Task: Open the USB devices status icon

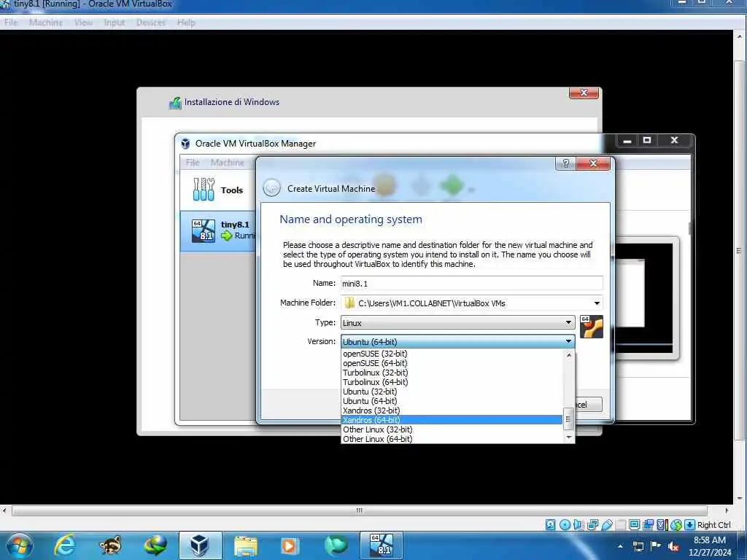Action: pos(607,525)
